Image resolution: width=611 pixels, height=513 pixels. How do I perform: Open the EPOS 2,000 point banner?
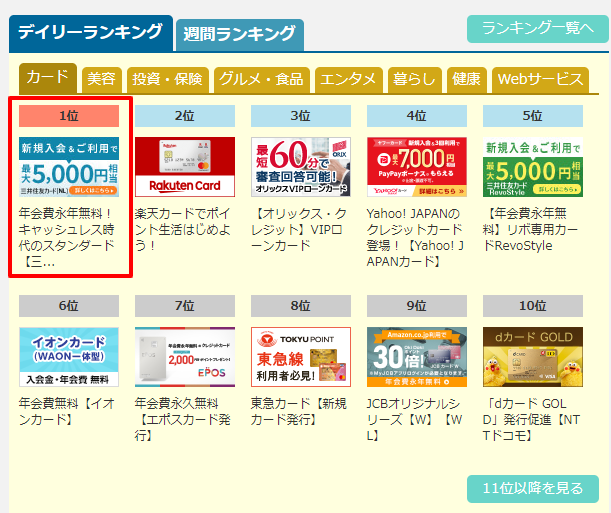[x=185, y=357]
